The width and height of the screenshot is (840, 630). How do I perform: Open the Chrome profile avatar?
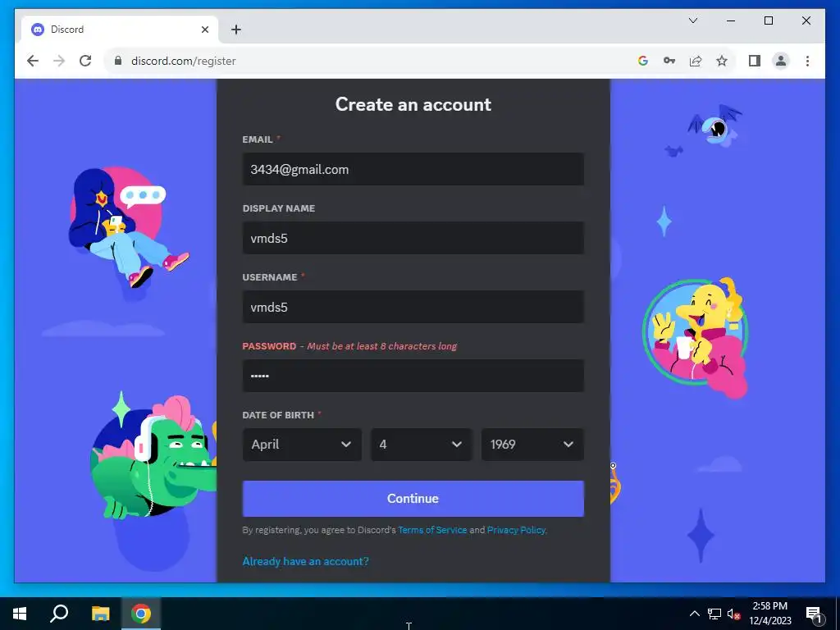[781, 61]
